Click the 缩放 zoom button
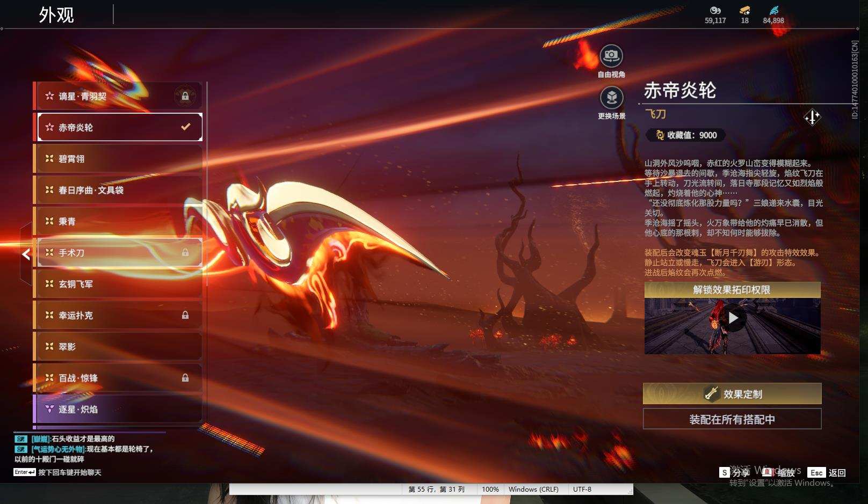 (779, 472)
